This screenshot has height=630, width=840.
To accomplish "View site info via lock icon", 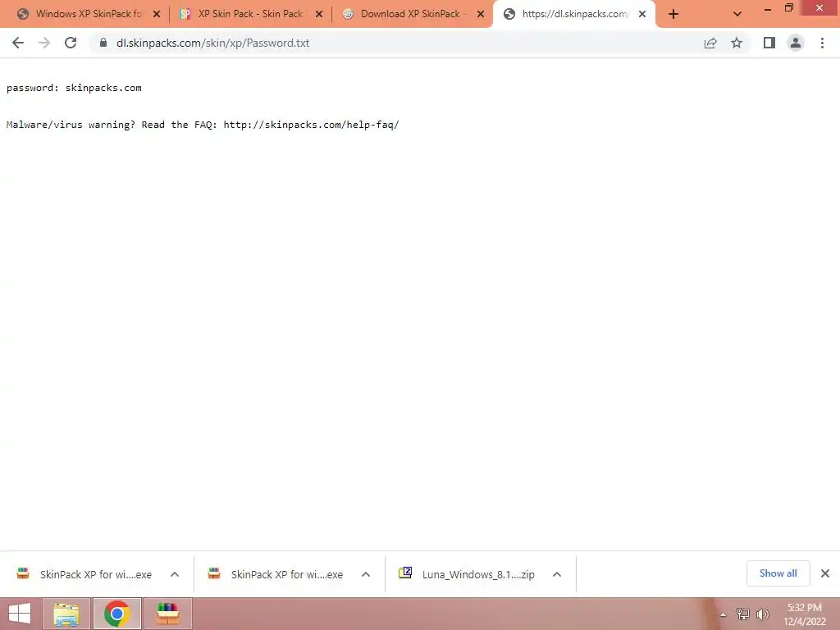I will [103, 43].
